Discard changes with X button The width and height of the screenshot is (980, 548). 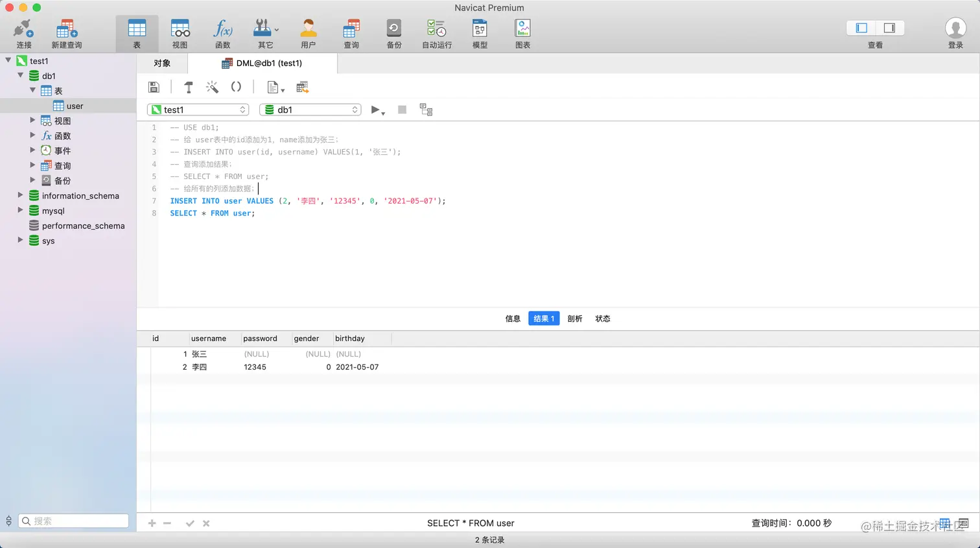click(x=206, y=523)
